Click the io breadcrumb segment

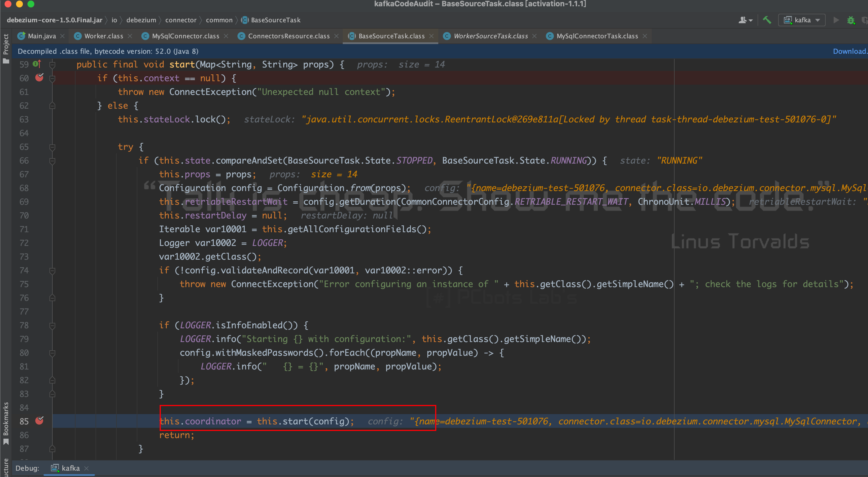pos(114,20)
